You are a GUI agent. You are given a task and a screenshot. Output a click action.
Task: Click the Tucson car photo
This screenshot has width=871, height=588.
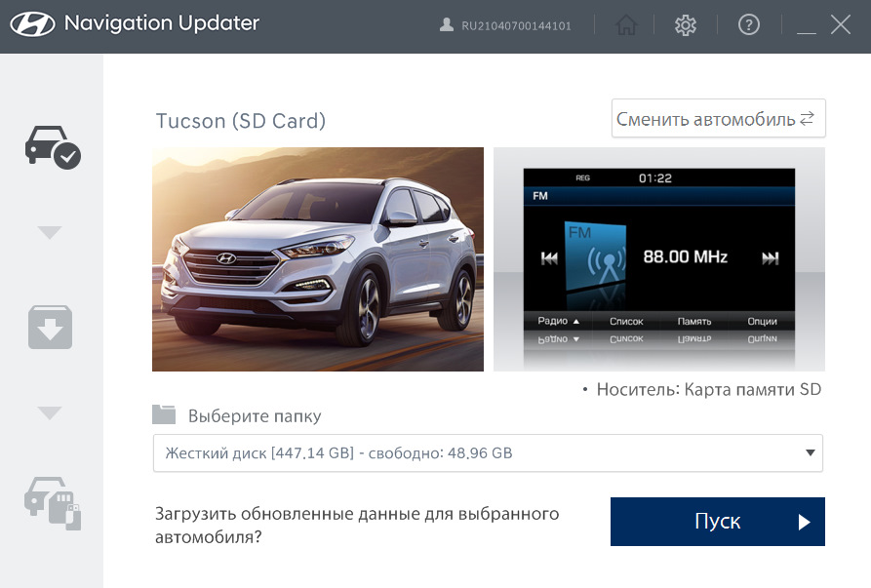click(318, 259)
